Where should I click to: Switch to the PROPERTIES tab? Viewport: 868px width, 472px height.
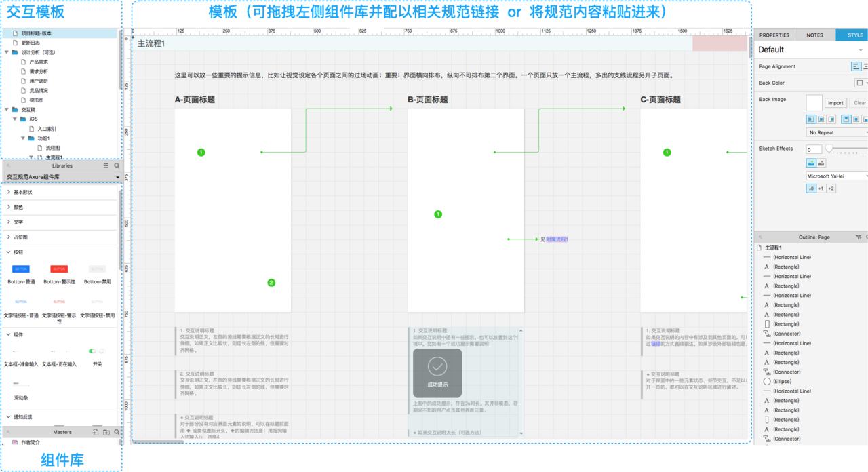[x=774, y=35]
